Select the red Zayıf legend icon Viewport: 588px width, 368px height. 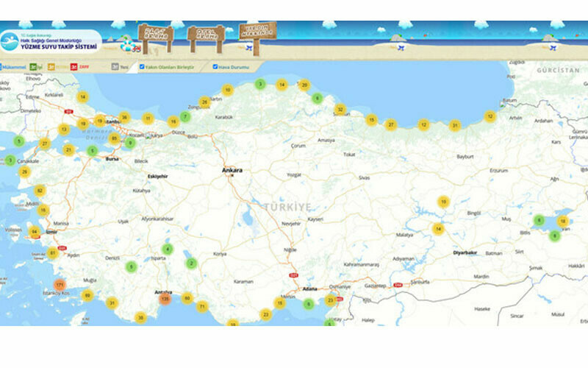tap(74, 66)
